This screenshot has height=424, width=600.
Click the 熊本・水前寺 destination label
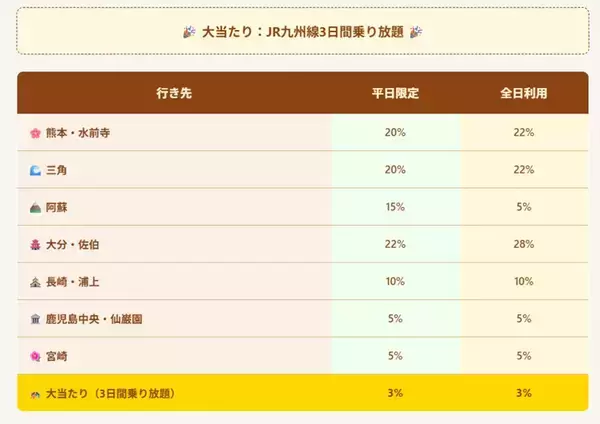[x=79, y=133]
